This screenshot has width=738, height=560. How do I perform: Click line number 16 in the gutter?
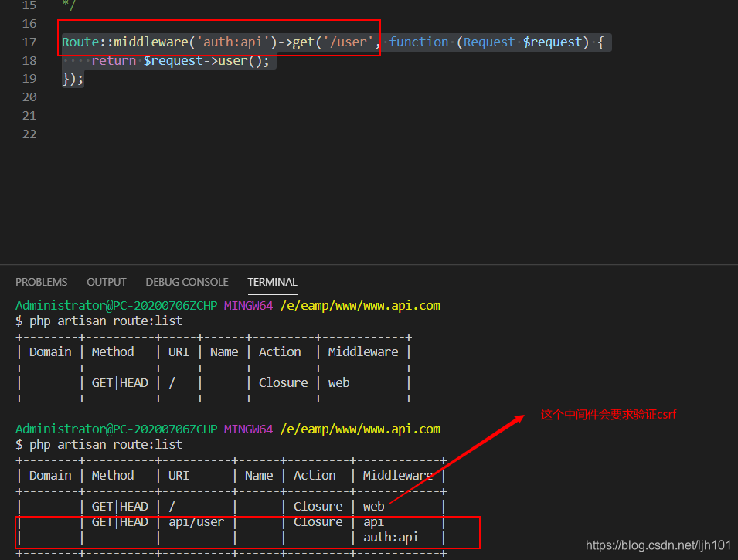(29, 23)
